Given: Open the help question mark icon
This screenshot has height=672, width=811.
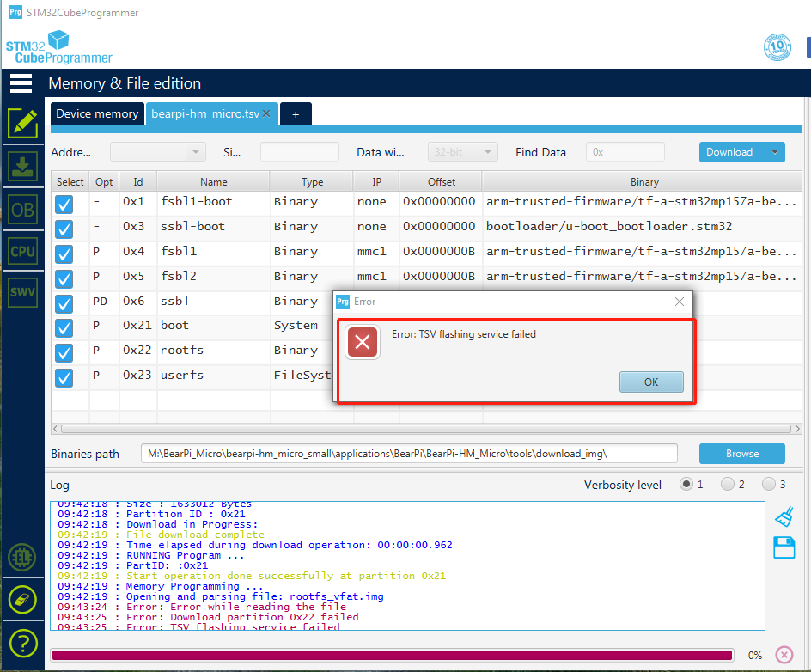Looking at the screenshot, I should (x=22, y=643).
